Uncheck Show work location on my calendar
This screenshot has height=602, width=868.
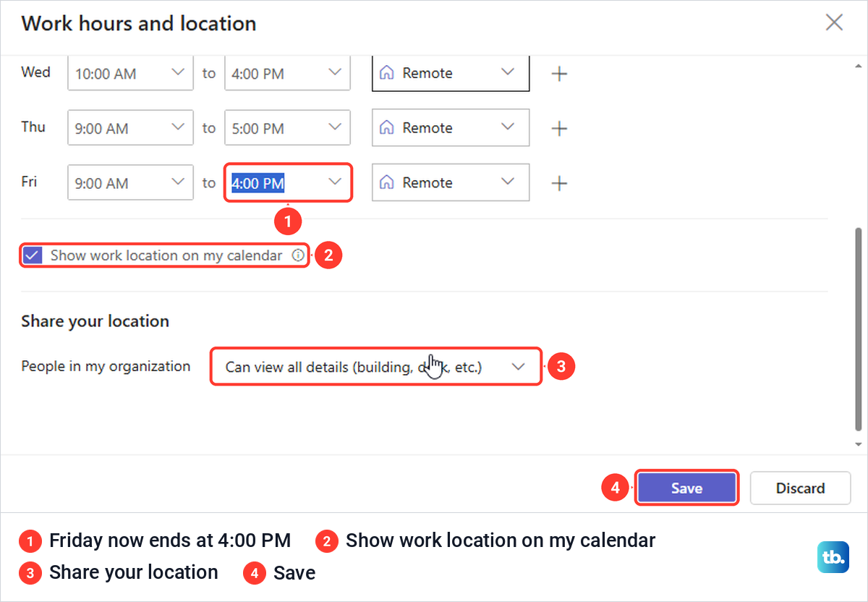32,255
